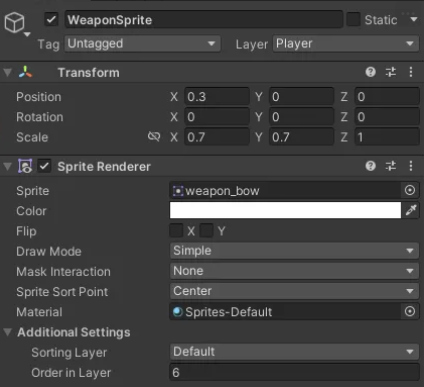
Task: Click the Scale label
Action: [x=32, y=137]
